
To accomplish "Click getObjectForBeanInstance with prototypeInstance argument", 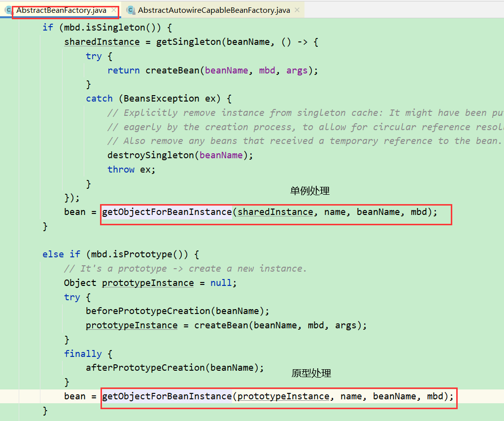I will click(x=167, y=396).
